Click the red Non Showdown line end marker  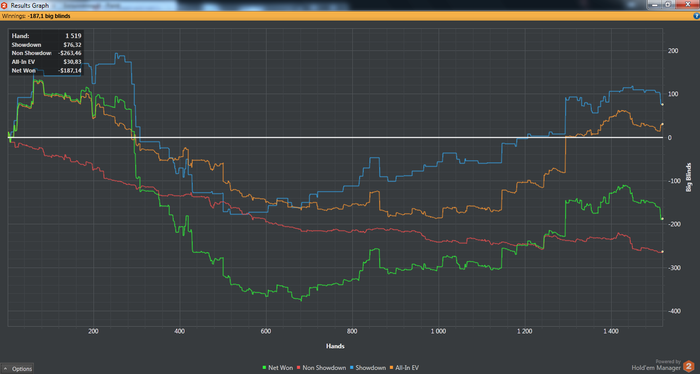pyautogui.click(x=662, y=252)
